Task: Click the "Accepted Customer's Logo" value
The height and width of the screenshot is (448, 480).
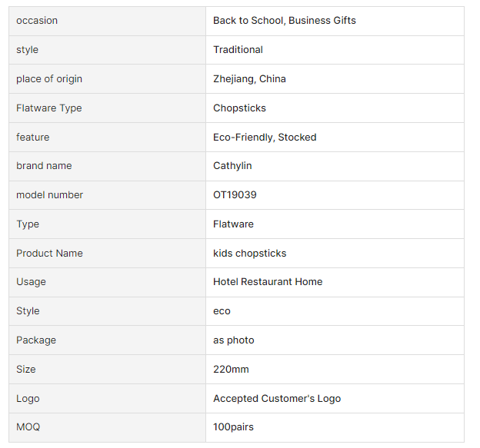Action: tap(276, 399)
